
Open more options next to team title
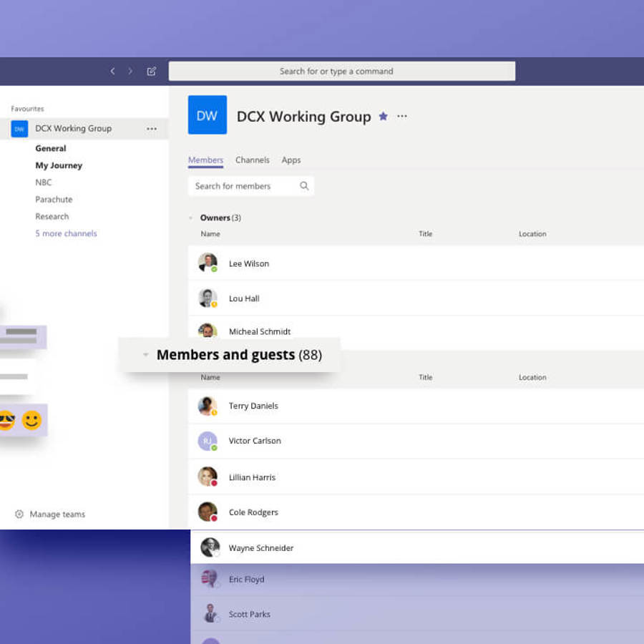coord(402,116)
